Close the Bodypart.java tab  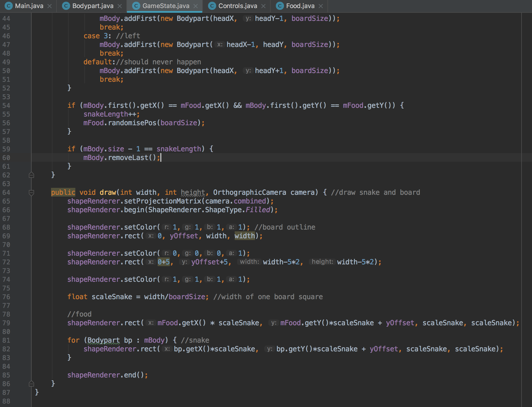click(120, 6)
